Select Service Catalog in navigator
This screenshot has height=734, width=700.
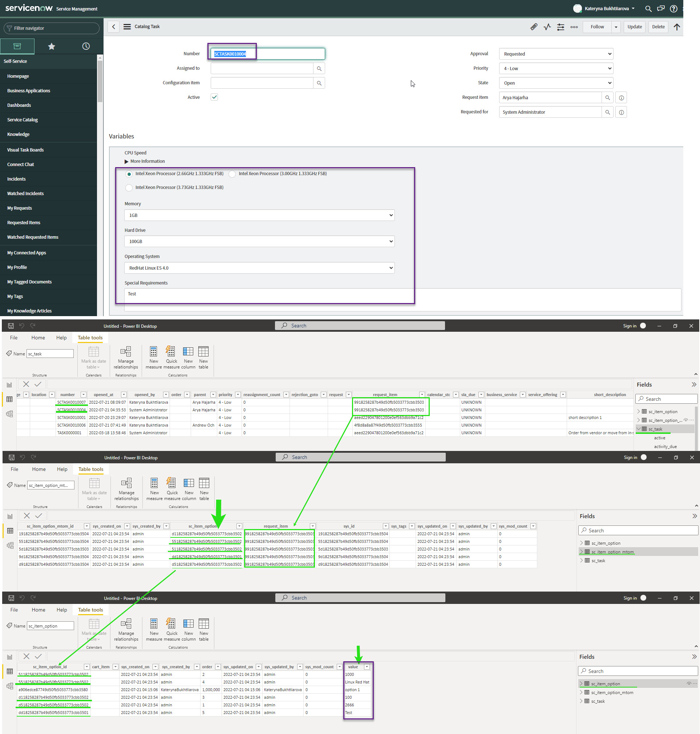[x=23, y=120]
